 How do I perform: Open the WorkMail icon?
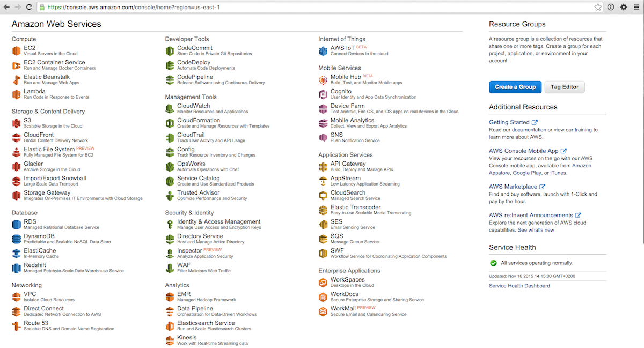point(323,312)
